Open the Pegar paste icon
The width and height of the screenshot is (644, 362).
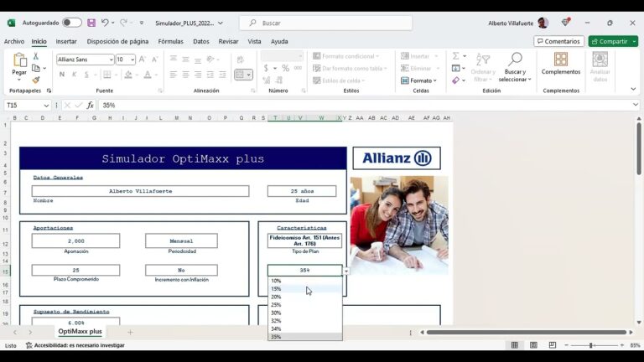tap(19, 60)
